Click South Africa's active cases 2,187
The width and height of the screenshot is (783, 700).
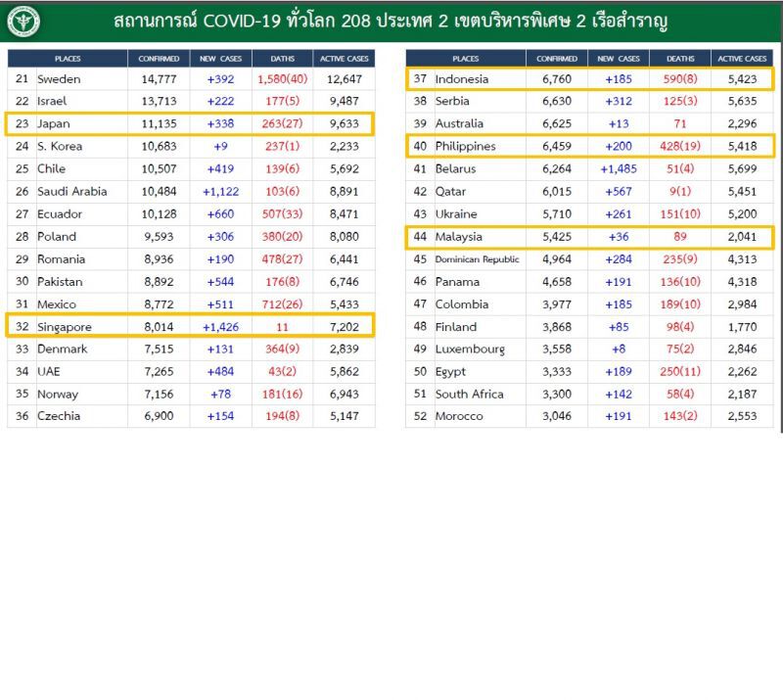(x=742, y=394)
